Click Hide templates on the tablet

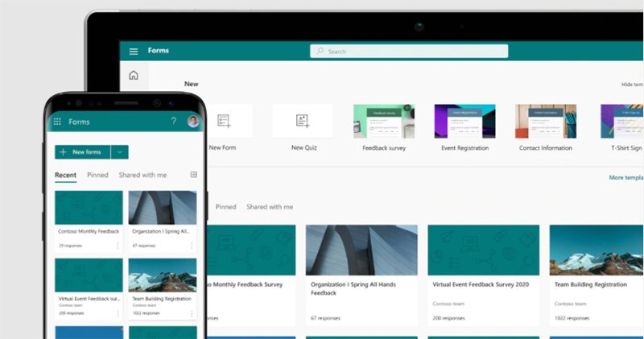(x=632, y=85)
